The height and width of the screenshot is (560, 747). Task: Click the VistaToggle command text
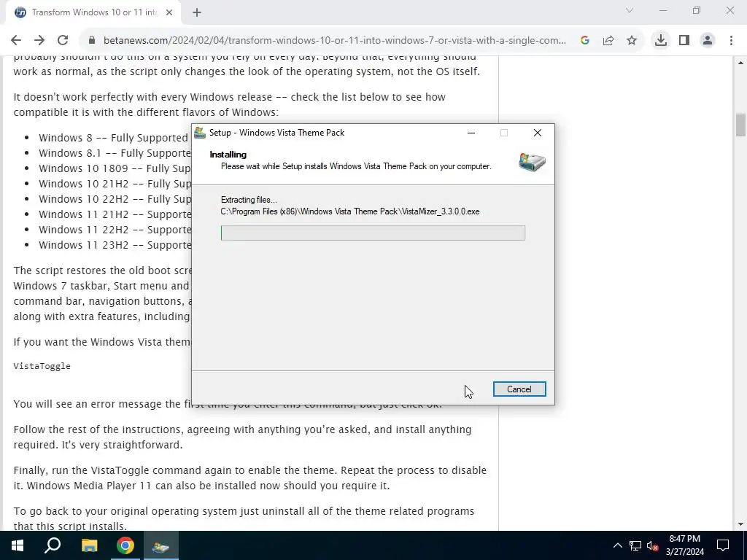click(x=42, y=366)
